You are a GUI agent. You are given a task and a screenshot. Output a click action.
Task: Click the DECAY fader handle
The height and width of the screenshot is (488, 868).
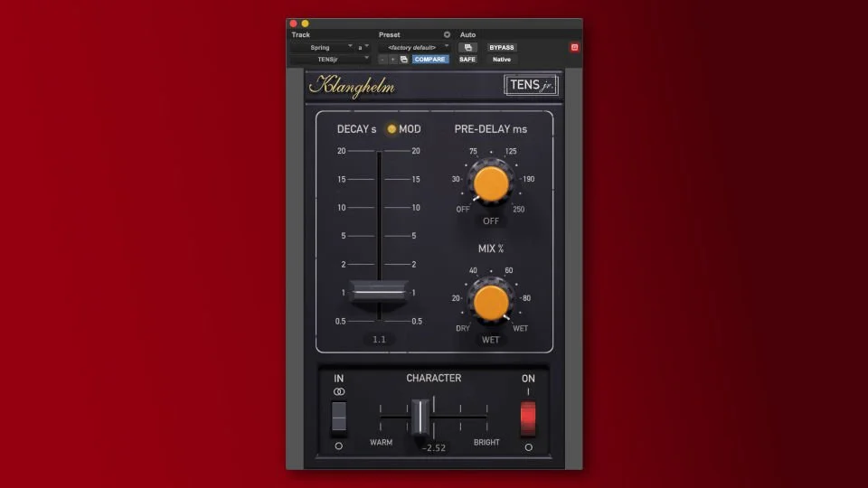pyautogui.click(x=379, y=292)
